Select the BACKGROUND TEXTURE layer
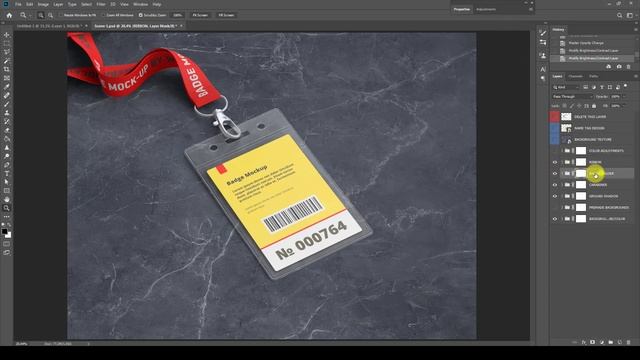This screenshot has height=360, width=640. (592, 140)
